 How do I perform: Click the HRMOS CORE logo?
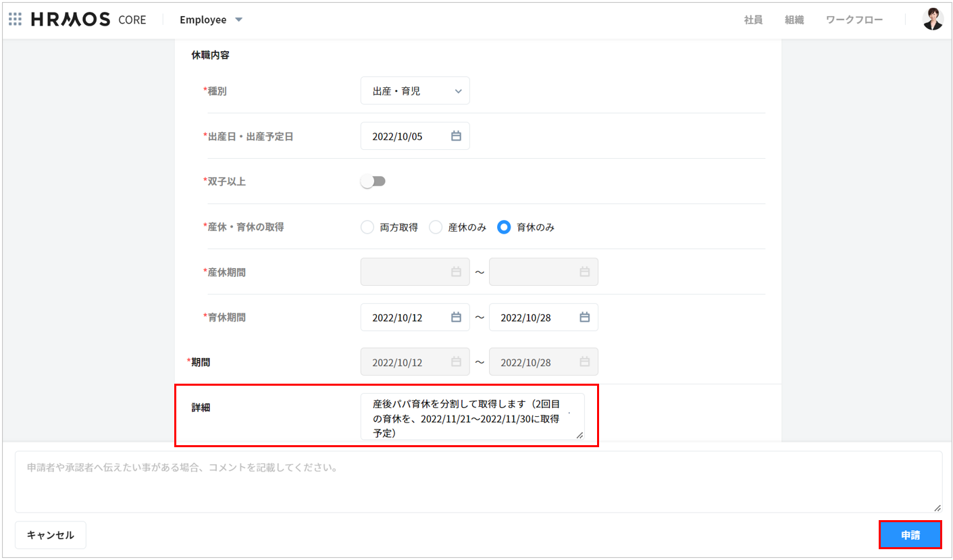coord(88,19)
